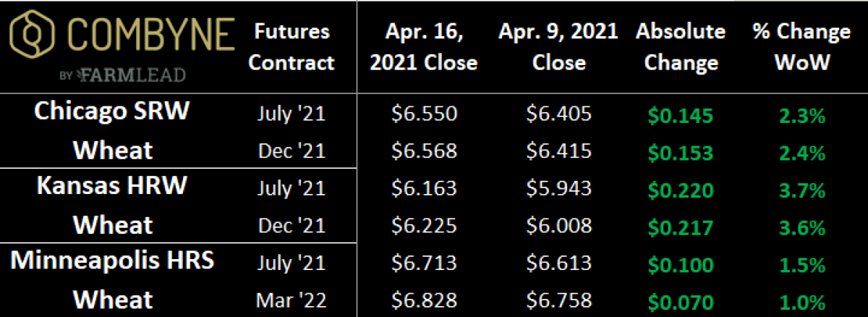Viewport: 868px width, 317px height.
Task: Click the $6.550 closing price cell
Action: click(x=424, y=114)
